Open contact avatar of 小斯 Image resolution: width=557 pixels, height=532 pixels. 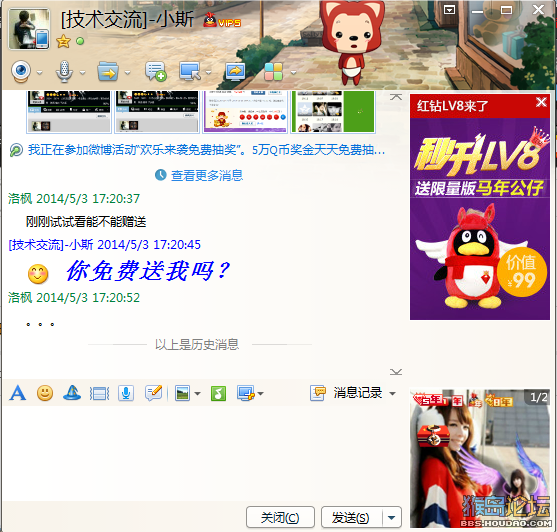(29, 29)
